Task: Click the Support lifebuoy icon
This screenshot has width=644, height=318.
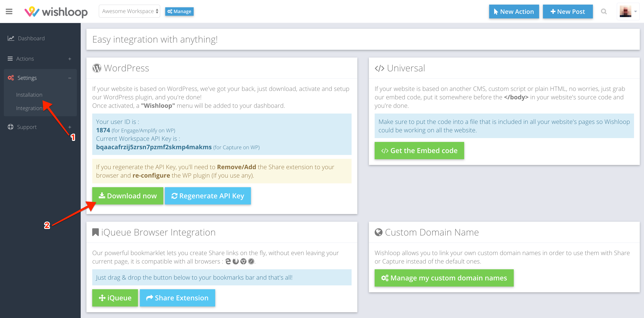Action: tap(11, 127)
